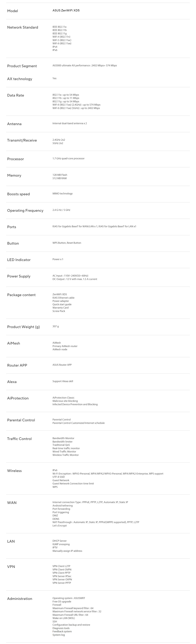This screenshot has height=644, width=196.
Task: Select the Ports specification label
Action: (x=12, y=227)
